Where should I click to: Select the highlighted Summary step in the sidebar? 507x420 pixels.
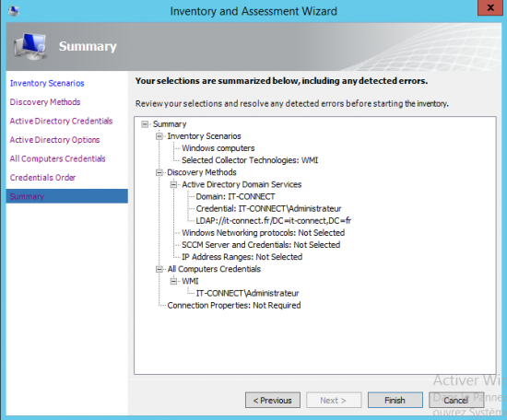pyautogui.click(x=67, y=196)
